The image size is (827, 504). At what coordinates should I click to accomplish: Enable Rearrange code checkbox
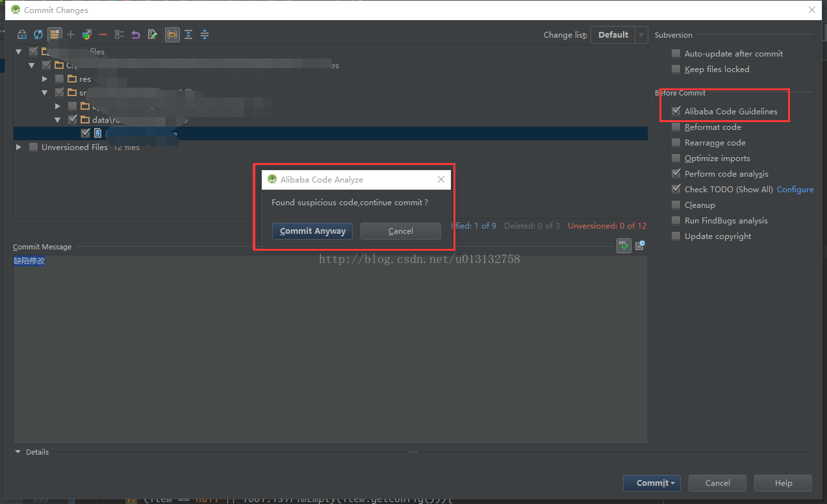pos(676,142)
